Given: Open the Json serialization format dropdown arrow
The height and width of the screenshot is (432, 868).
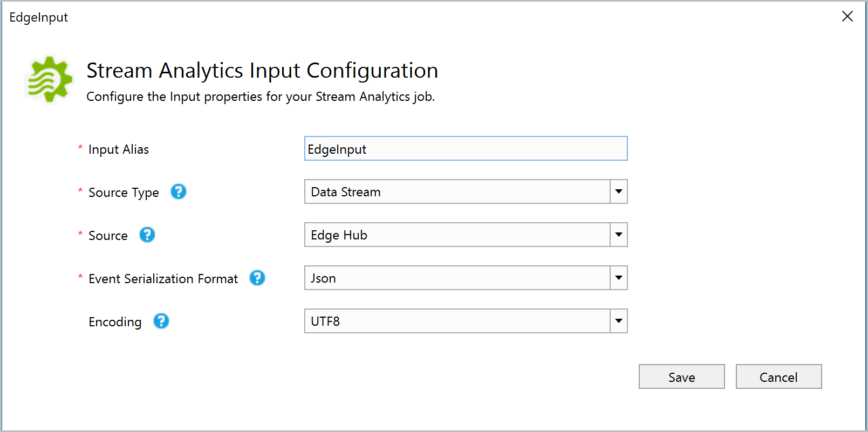Looking at the screenshot, I should coord(619,278).
